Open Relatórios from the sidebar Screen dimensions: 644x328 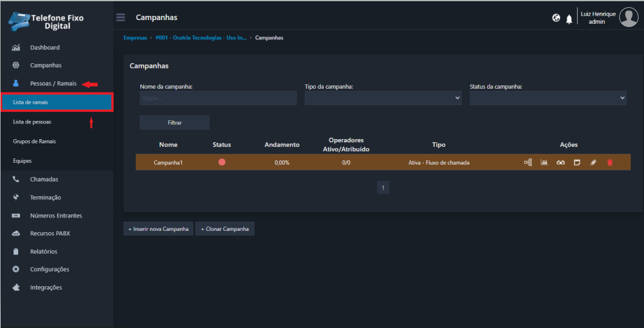[44, 251]
